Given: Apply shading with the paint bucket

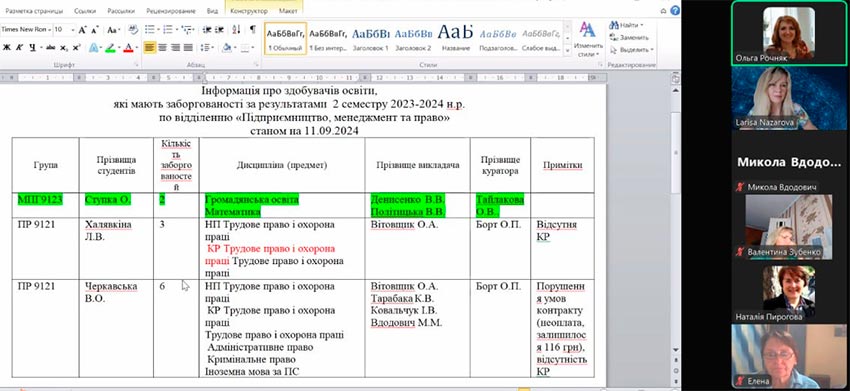Looking at the screenshot, I should click(226, 48).
